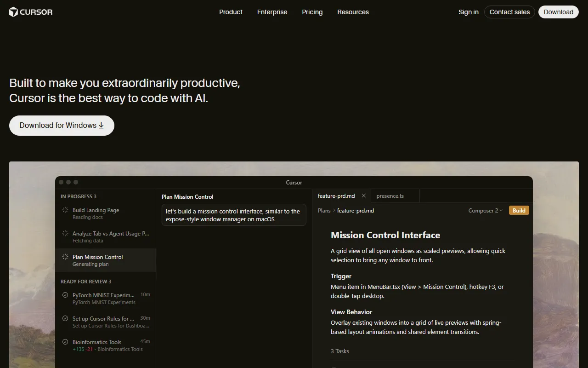Click the Sign in link
The image size is (588, 368).
tap(468, 12)
